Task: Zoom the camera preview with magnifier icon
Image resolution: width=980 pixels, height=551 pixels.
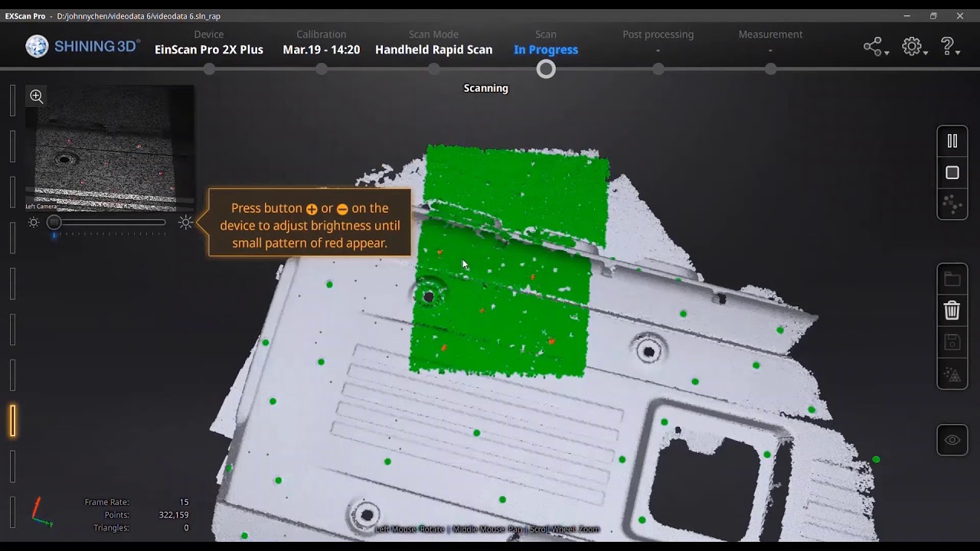Action: [36, 96]
